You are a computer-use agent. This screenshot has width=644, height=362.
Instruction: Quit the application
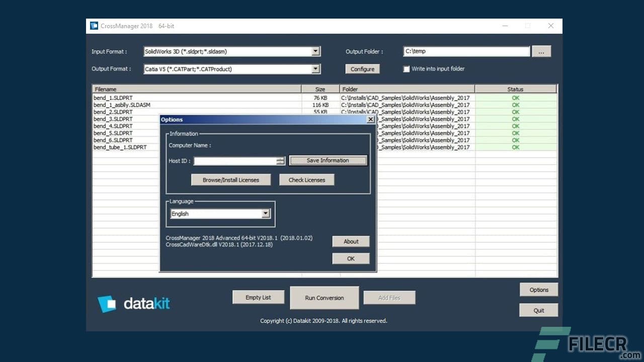(x=538, y=310)
